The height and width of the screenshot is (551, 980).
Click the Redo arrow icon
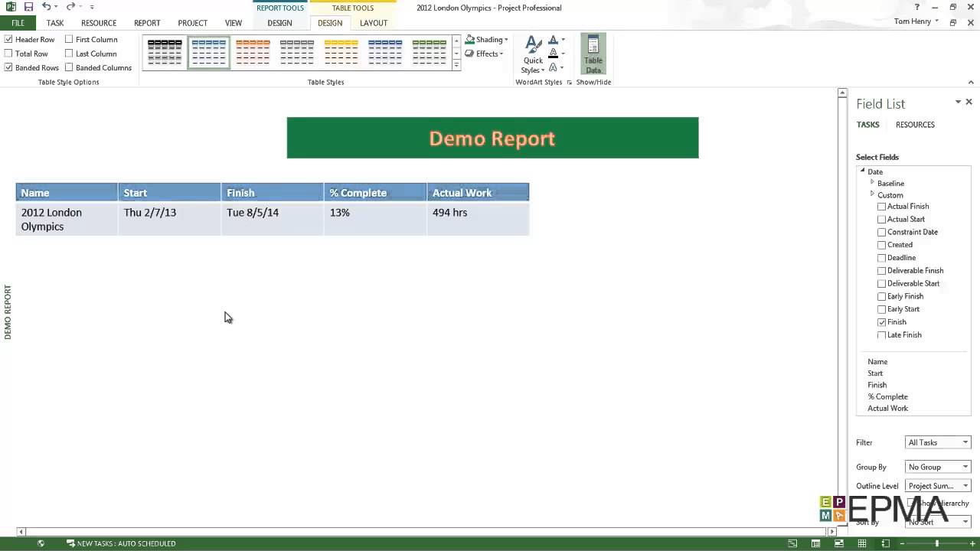pyautogui.click(x=70, y=7)
